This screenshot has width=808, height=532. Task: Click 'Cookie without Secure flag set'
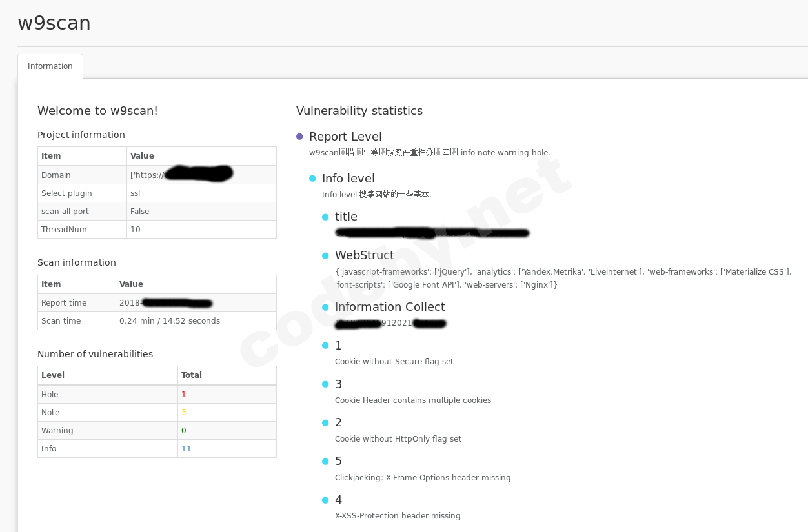click(x=394, y=362)
